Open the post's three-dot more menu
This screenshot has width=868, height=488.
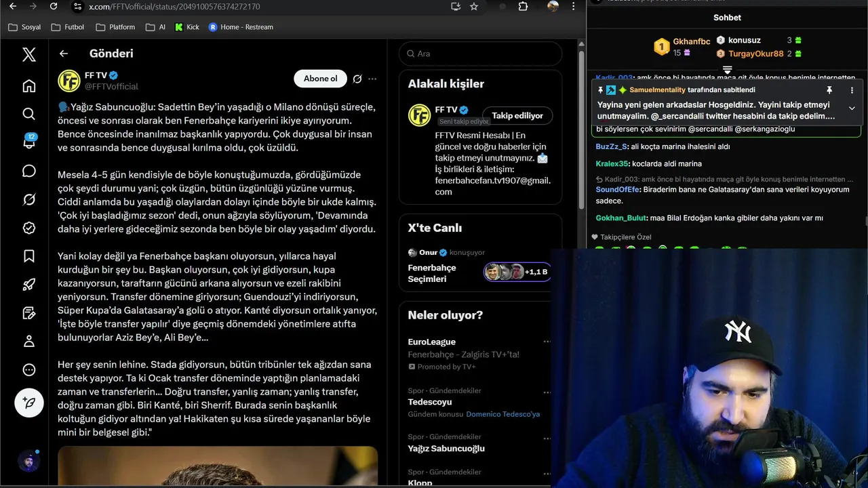tap(372, 79)
